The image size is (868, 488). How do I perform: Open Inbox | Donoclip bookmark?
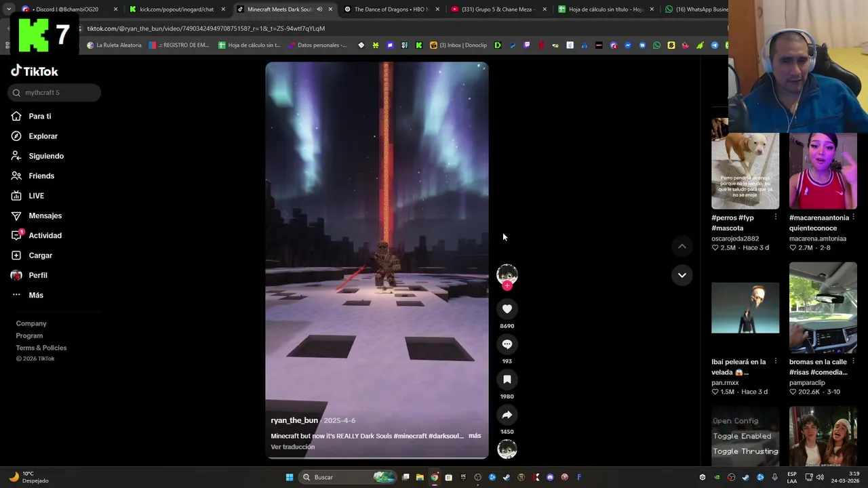458,45
